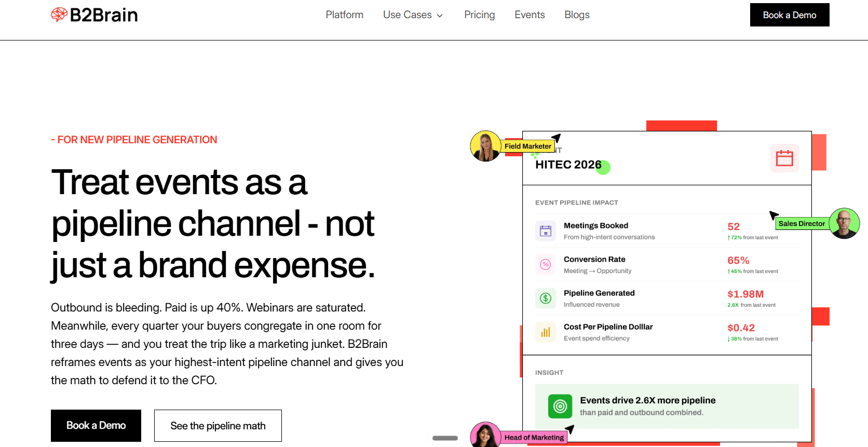Click the Conversion Rate percent icon
Image resolution: width=868 pixels, height=447 pixels.
coord(546,264)
